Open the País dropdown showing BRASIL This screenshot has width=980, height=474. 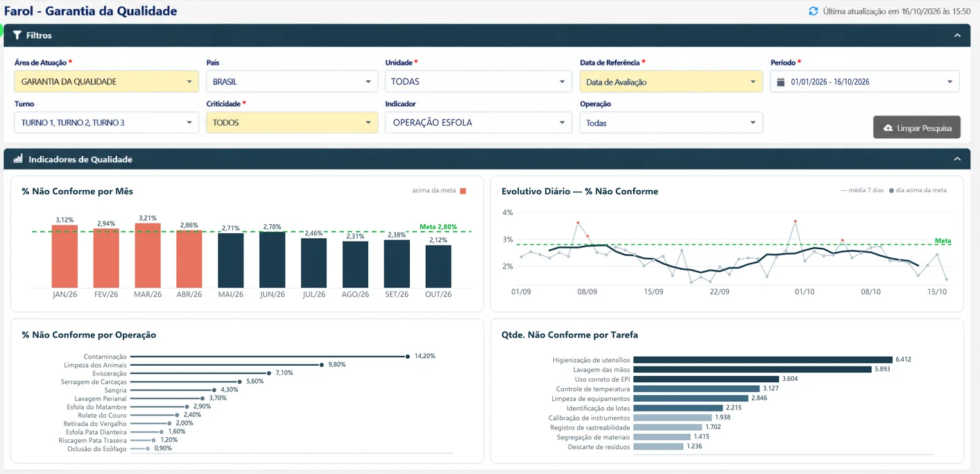(x=292, y=81)
